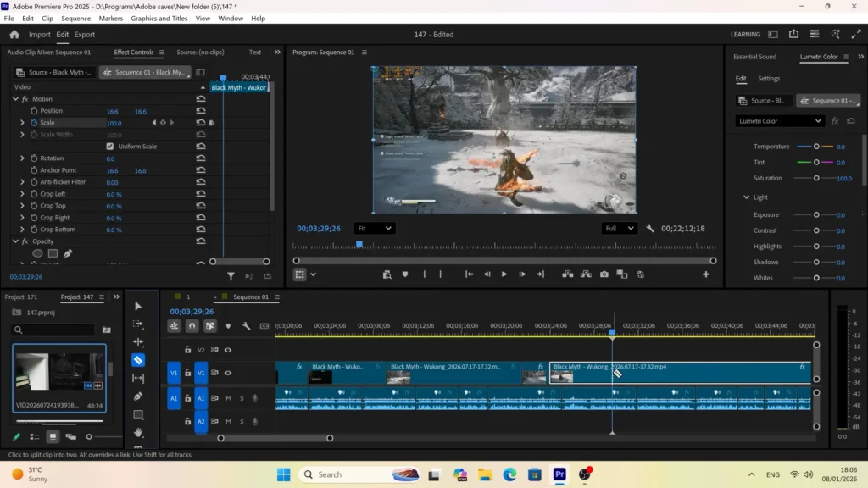The width and height of the screenshot is (868, 488).
Task: Toggle Snap in timeline
Action: click(x=192, y=326)
